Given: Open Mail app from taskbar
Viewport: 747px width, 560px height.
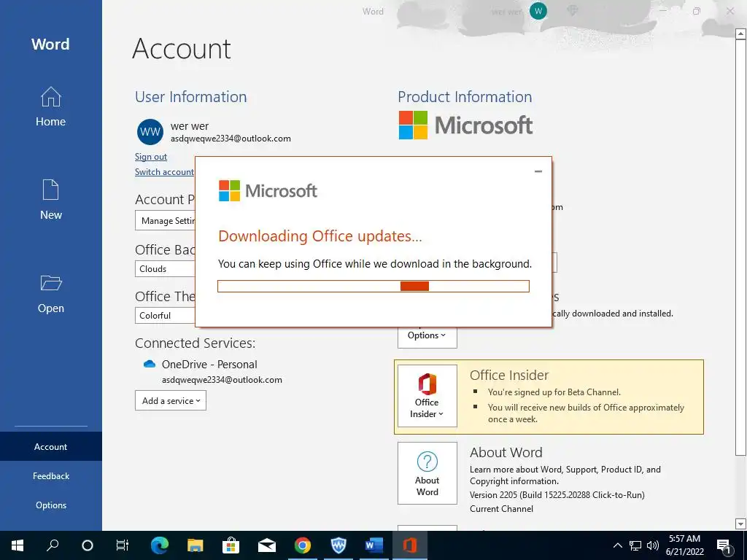Looking at the screenshot, I should pos(267,545).
